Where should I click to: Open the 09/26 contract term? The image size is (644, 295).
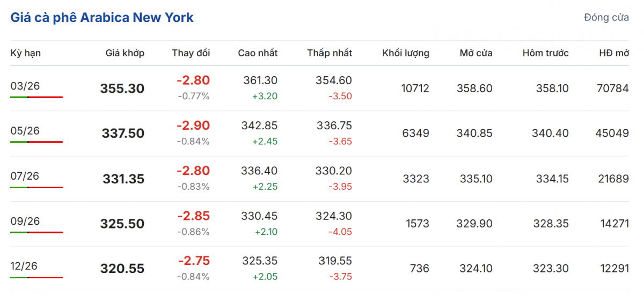click(x=25, y=221)
